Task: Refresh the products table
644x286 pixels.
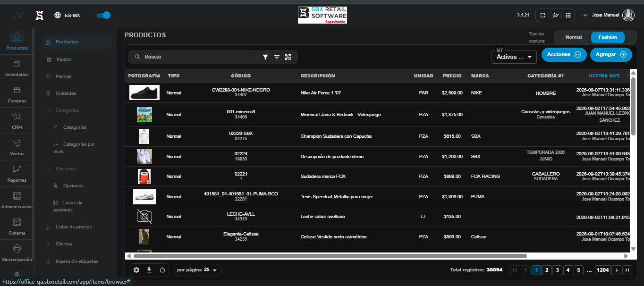Action: click(x=162, y=270)
